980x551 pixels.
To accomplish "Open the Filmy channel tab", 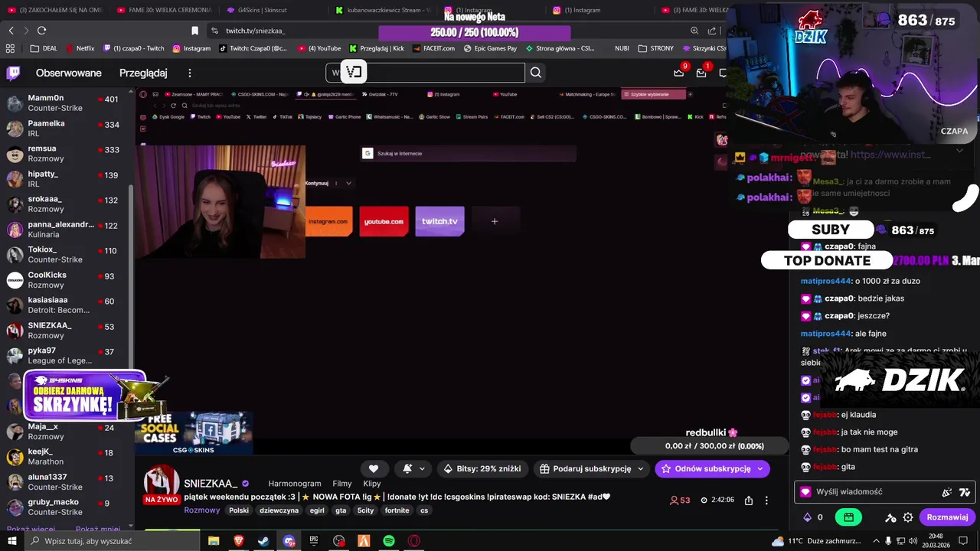I will pyautogui.click(x=342, y=484).
